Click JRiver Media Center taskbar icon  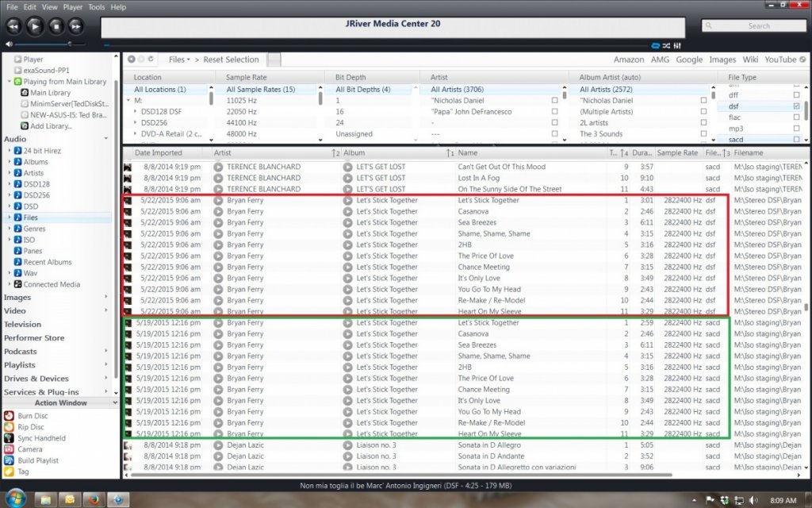coord(118,500)
